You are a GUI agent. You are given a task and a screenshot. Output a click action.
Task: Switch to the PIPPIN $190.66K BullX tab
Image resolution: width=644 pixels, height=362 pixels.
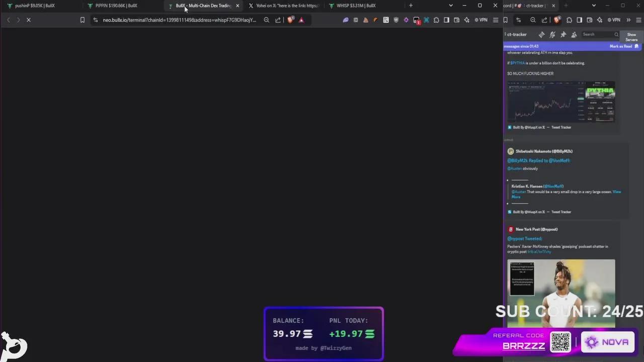pyautogui.click(x=116, y=6)
